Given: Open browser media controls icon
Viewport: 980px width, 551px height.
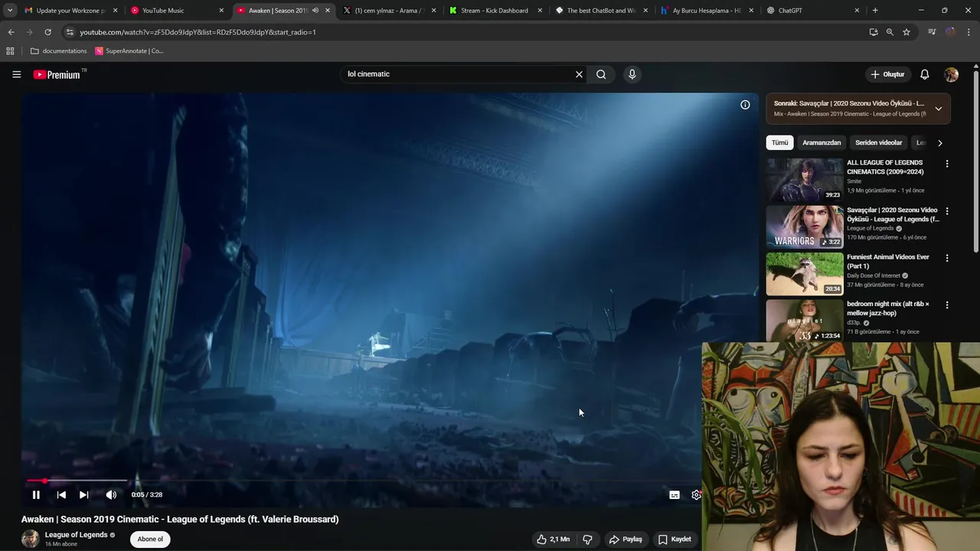Looking at the screenshot, I should (932, 32).
